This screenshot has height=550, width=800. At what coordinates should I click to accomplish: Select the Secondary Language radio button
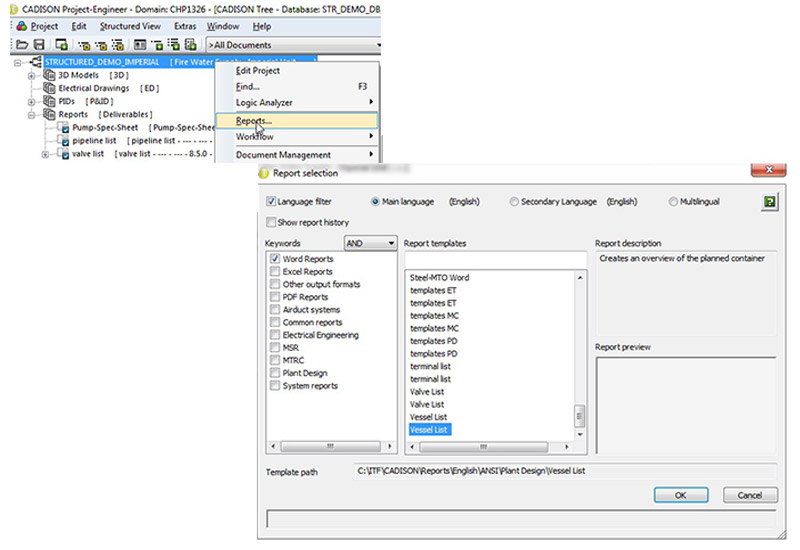pyautogui.click(x=514, y=202)
